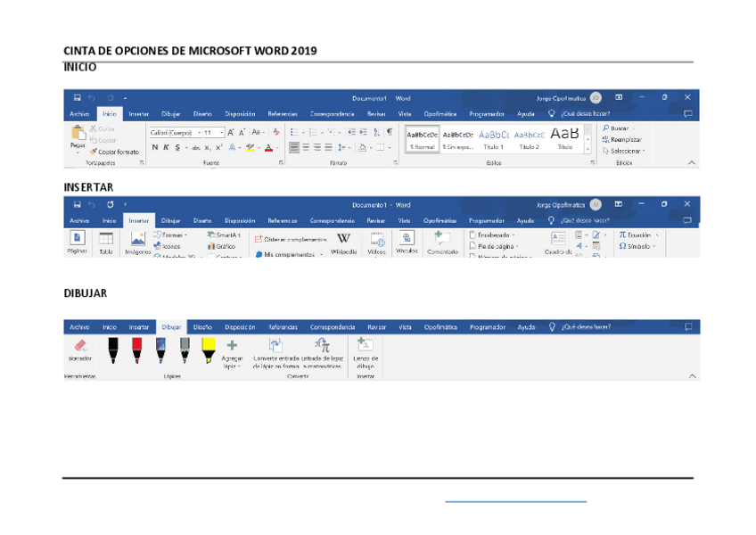Expand the Seleccionar dropdown in Edición
Viewport: 756px width, 535px height.
(x=625, y=151)
